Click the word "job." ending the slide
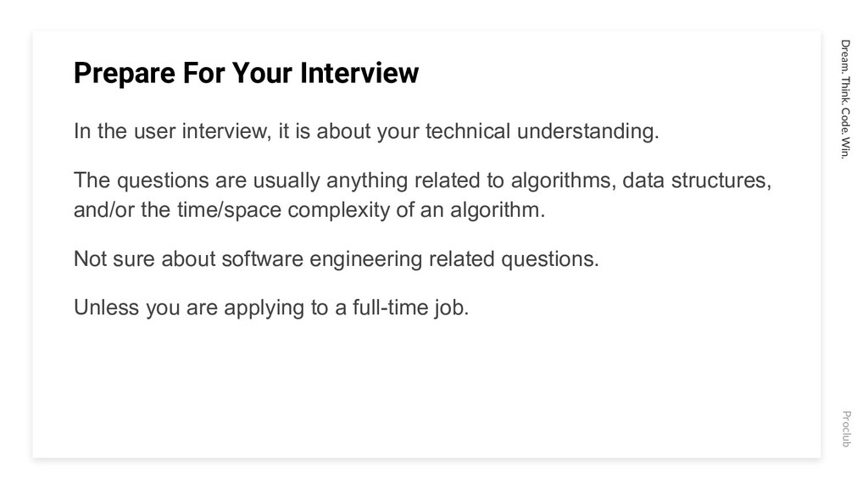The image size is (868, 488). (452, 308)
